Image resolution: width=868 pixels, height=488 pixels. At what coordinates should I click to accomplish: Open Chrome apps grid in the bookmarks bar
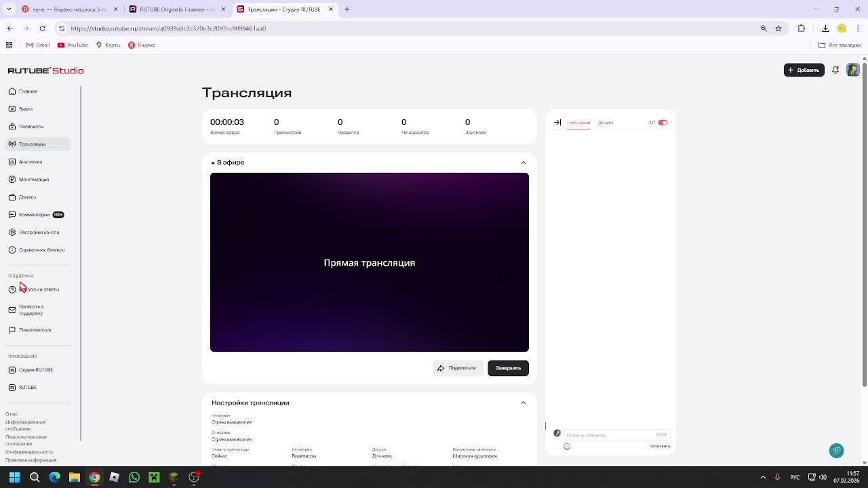pos(9,45)
